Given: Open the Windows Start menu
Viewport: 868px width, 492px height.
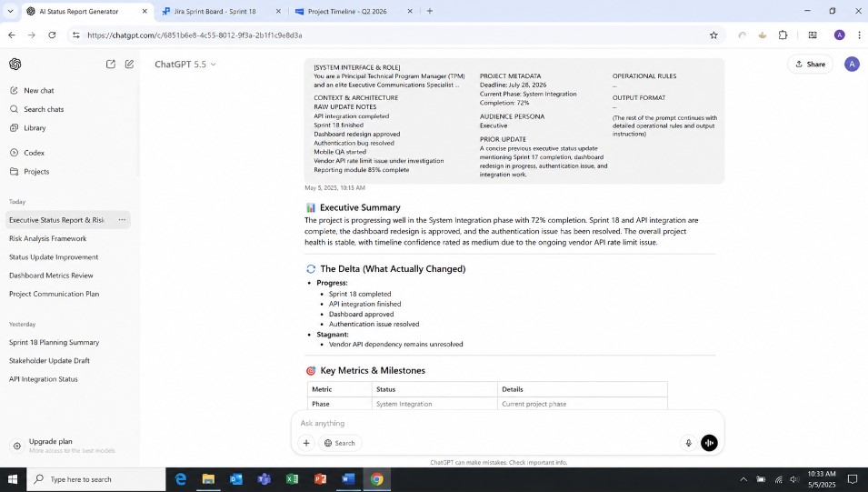Looking at the screenshot, I should [13, 479].
